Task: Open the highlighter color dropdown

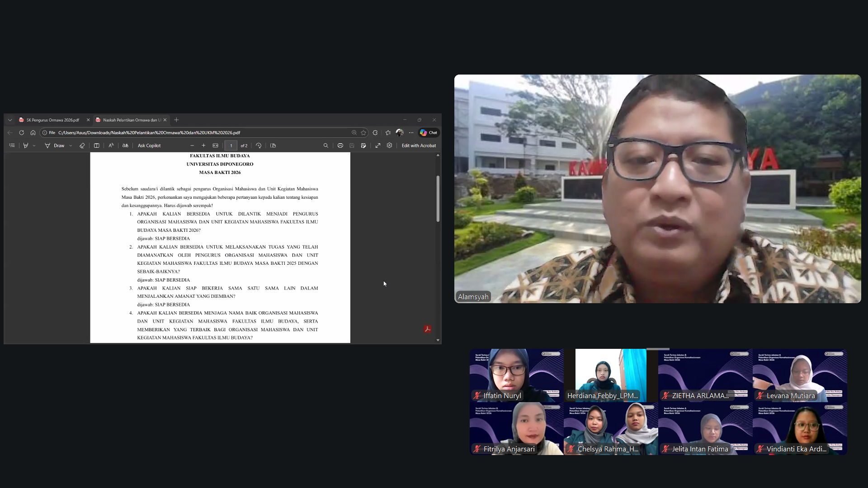Action: pyautogui.click(x=33, y=145)
